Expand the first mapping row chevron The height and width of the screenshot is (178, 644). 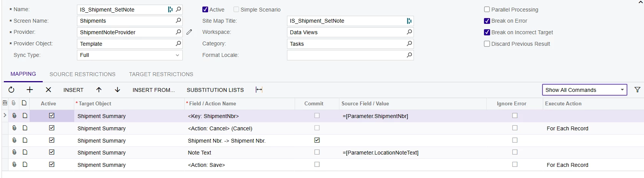pyautogui.click(x=5, y=115)
